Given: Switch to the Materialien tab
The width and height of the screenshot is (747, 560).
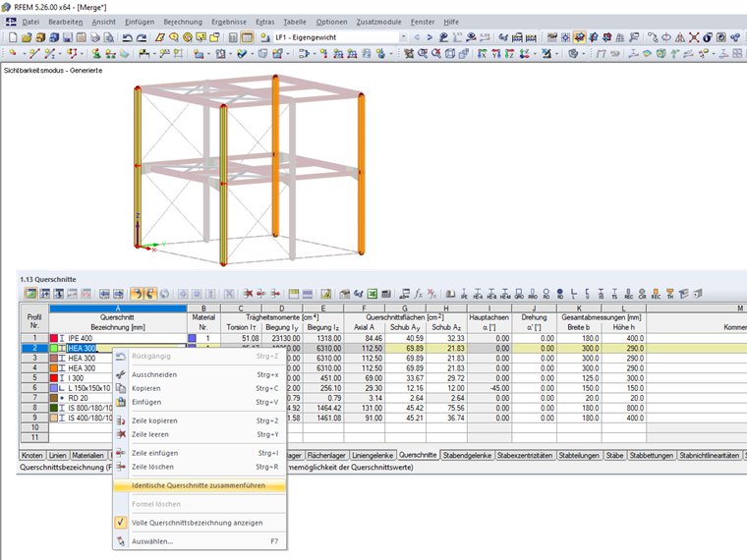Looking at the screenshot, I should 88,455.
